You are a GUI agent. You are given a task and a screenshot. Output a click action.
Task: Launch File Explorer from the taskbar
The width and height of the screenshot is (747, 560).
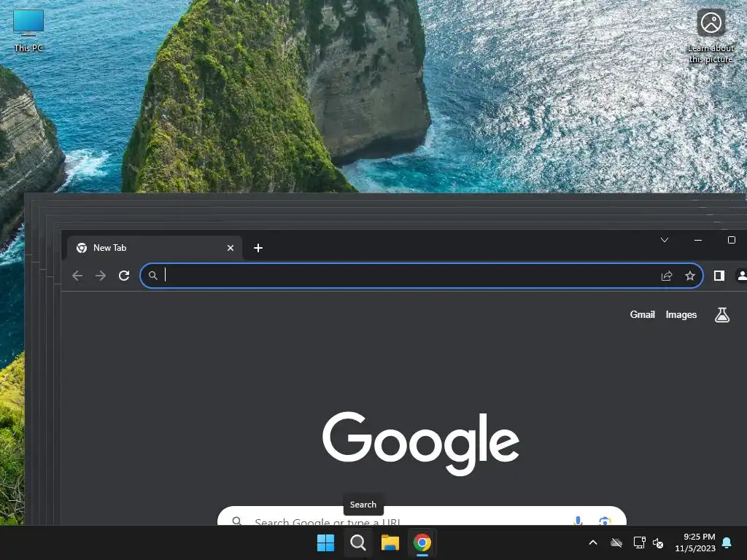(x=390, y=542)
